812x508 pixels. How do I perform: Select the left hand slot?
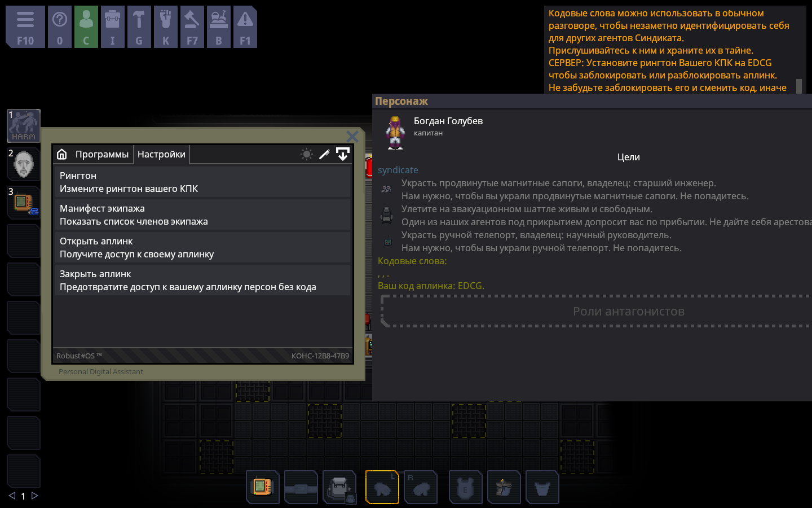(382, 487)
